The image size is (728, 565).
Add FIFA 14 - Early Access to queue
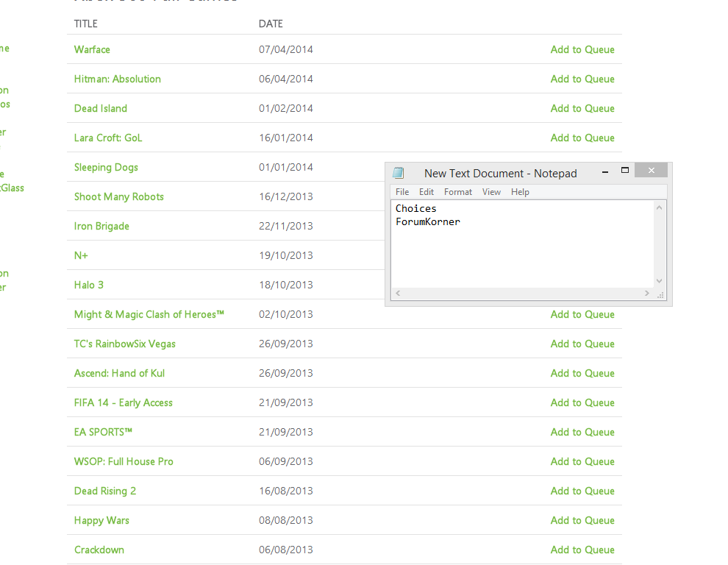[582, 403]
